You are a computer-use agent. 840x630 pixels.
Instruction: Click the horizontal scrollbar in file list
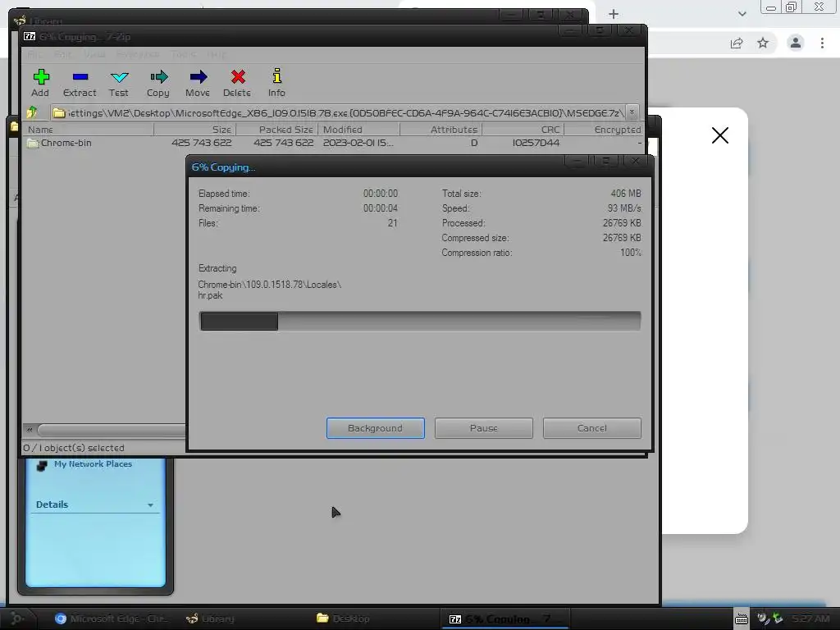[112, 430]
